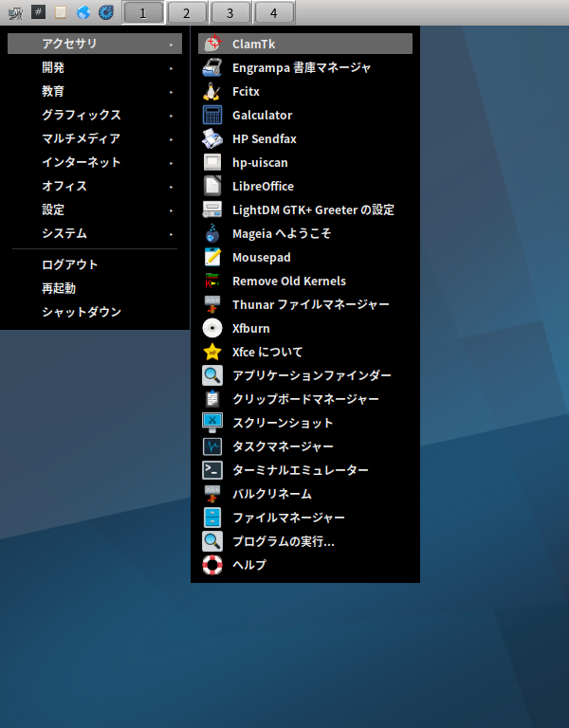Click the ClamTk antivirus icon
The height and width of the screenshot is (728, 569).
(212, 44)
